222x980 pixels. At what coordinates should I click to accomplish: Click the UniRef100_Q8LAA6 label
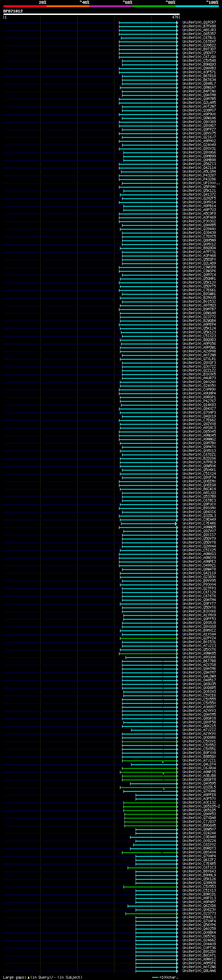[x=199, y=971]
